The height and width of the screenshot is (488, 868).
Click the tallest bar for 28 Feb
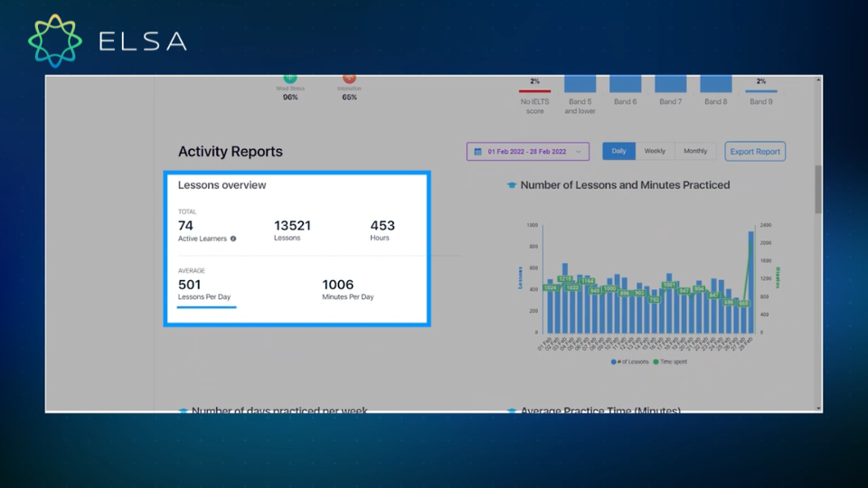(751, 282)
